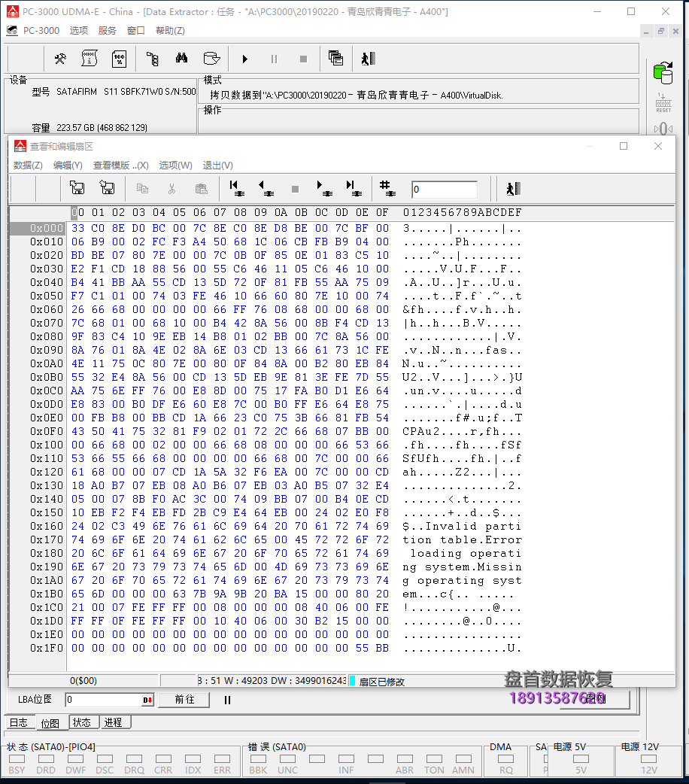Image resolution: width=689 pixels, height=784 pixels.
Task: Open the 编辑(Y) menu
Action: pyautogui.click(x=68, y=166)
